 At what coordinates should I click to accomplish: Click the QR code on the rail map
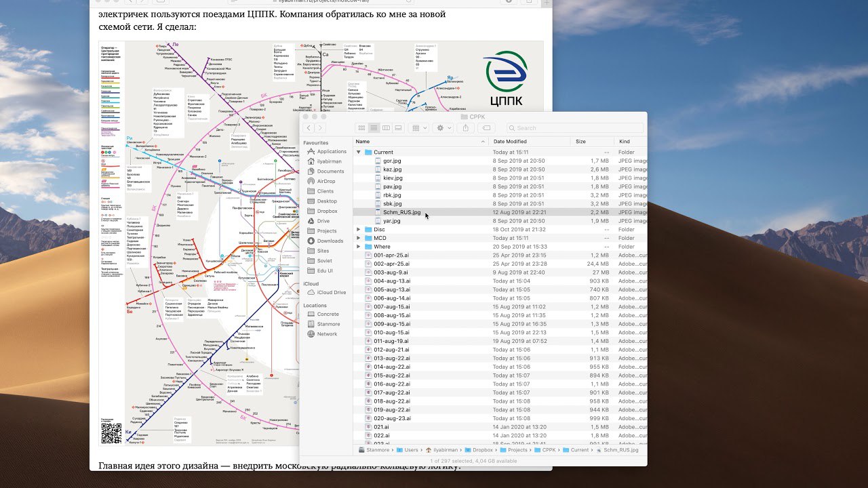click(x=111, y=432)
